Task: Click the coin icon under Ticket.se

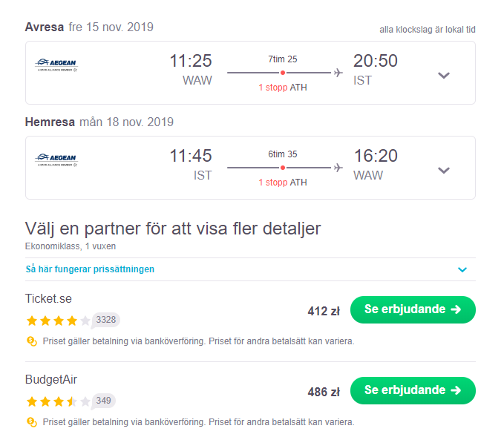Action: point(32,341)
